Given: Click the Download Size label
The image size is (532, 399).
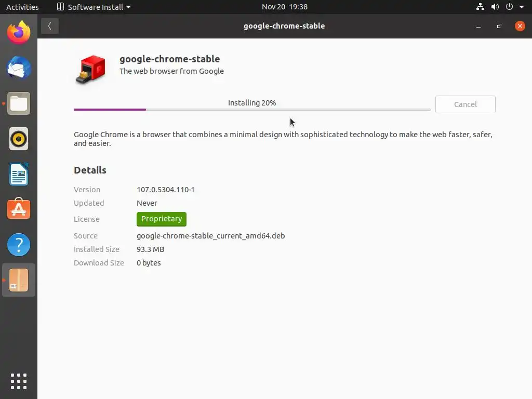Looking at the screenshot, I should click(x=99, y=263).
